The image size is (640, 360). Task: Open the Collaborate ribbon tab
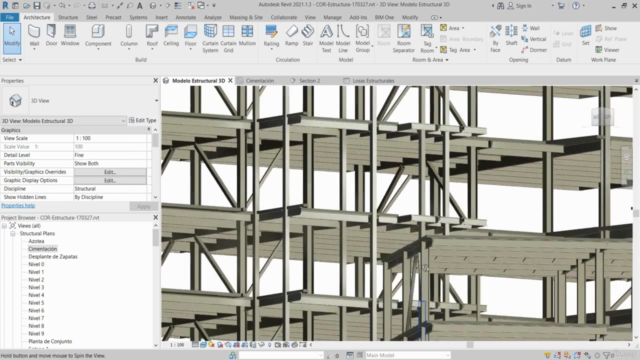tap(284, 17)
